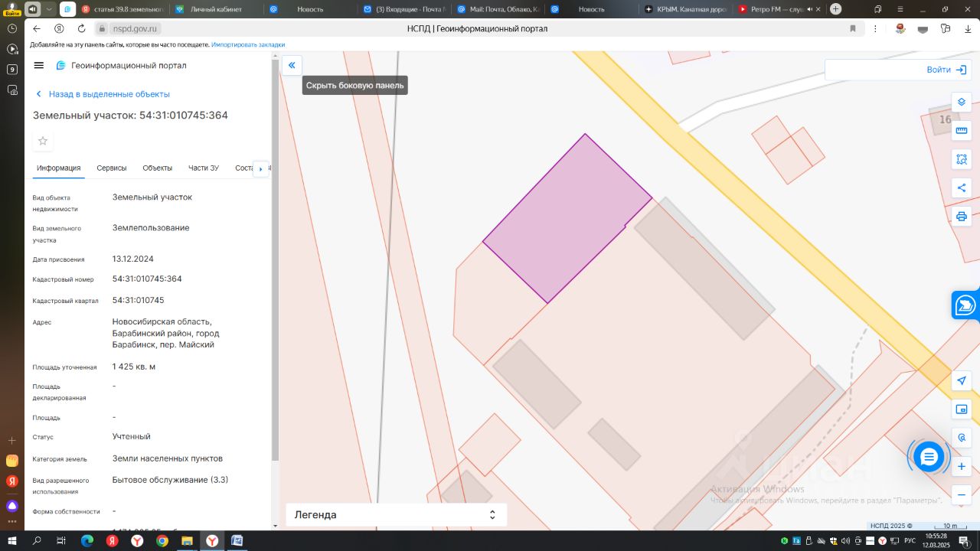Locate me using the navigation arrow icon

point(962,381)
